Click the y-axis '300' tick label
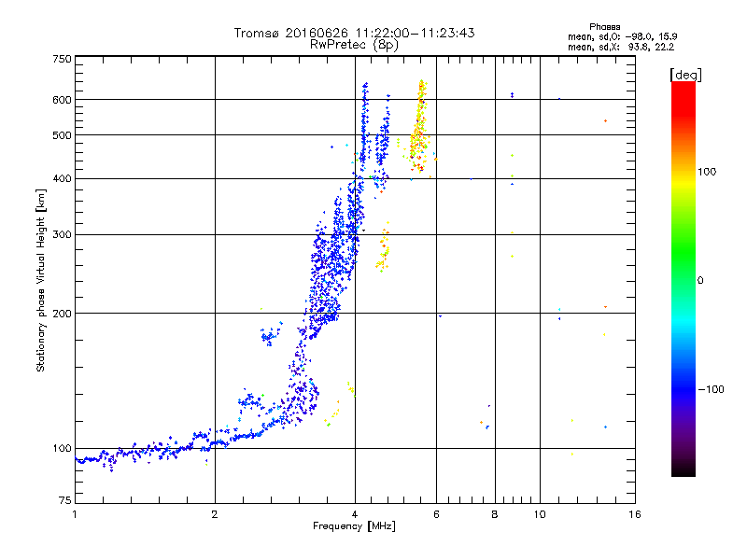The height and width of the screenshot is (560, 747). click(x=62, y=235)
